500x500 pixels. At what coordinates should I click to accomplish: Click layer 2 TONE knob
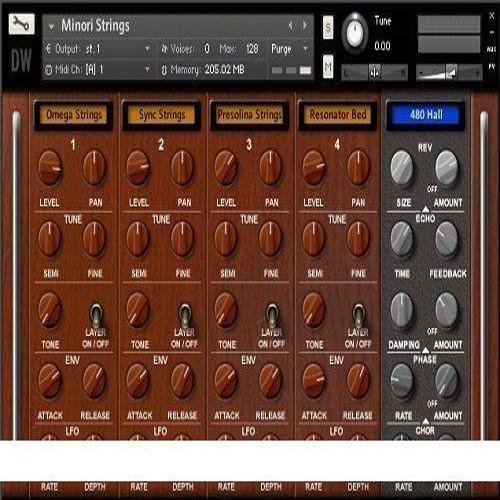coord(138,310)
